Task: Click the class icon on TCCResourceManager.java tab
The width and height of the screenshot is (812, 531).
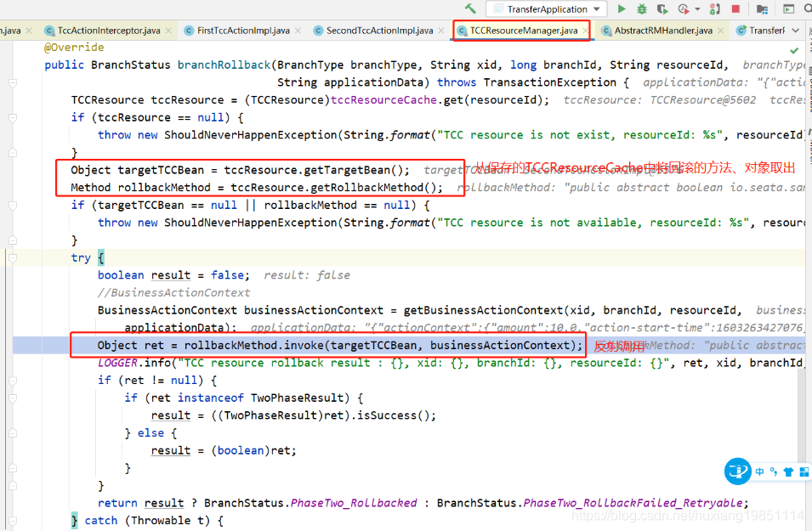Action: point(462,31)
